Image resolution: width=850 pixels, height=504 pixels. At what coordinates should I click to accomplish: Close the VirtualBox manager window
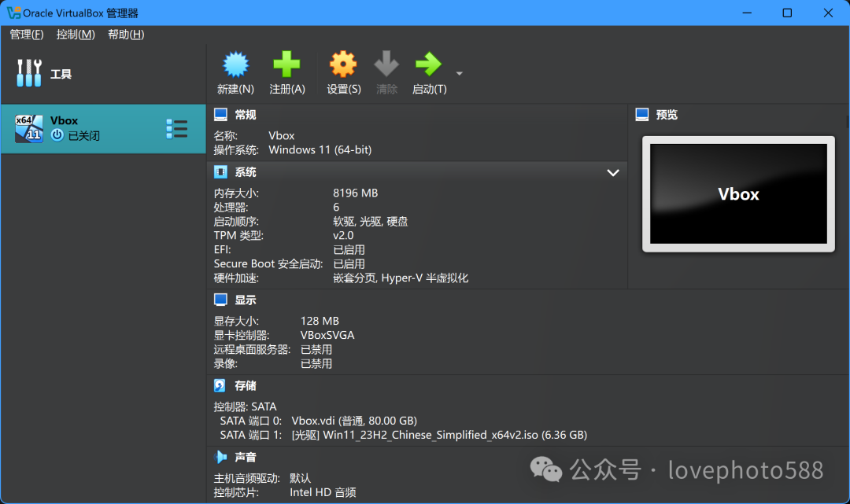coord(828,13)
